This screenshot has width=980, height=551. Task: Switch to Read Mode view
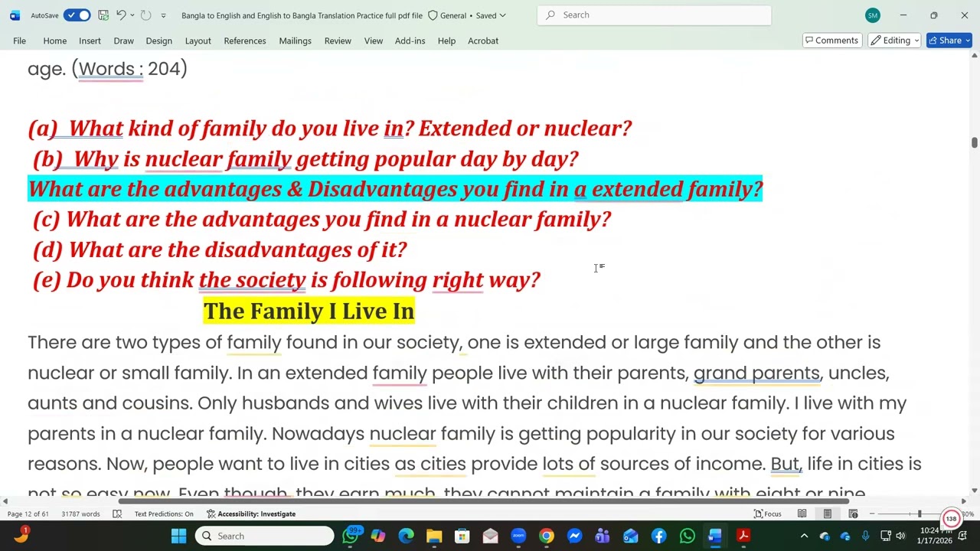(x=802, y=514)
